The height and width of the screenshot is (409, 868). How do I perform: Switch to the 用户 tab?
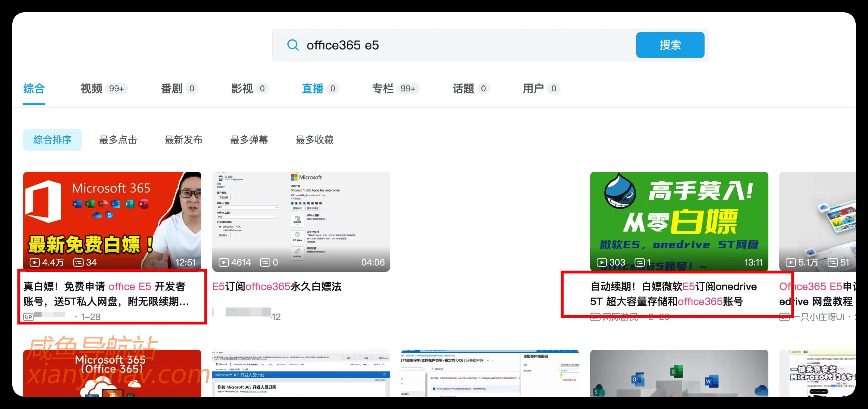534,89
